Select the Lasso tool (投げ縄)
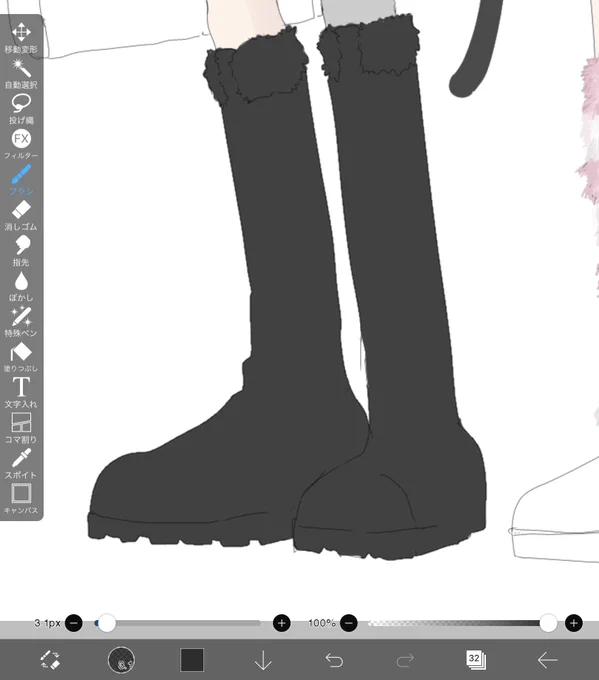The height and width of the screenshot is (680, 599). [x=21, y=109]
